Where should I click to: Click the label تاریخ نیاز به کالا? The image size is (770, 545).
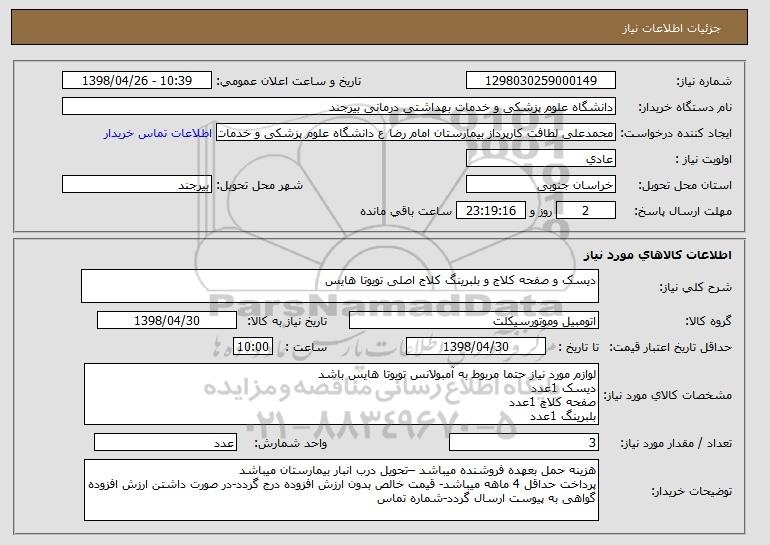(x=286, y=322)
